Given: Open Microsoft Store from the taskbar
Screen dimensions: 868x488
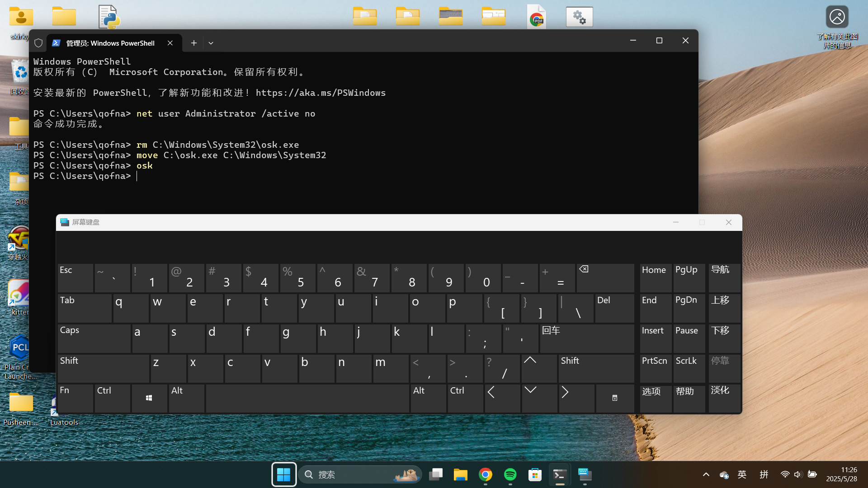Looking at the screenshot, I should [x=535, y=474].
